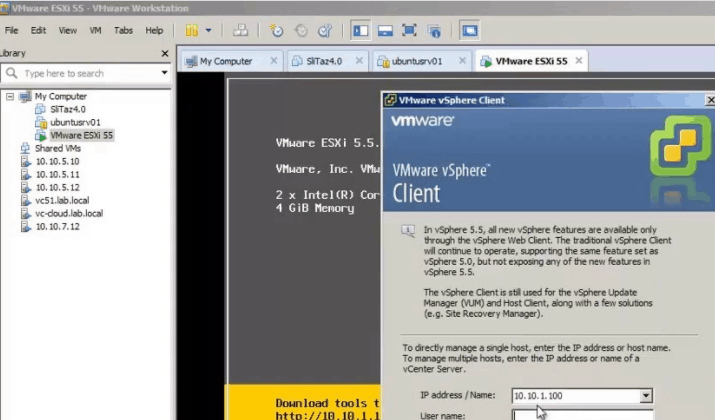Screen dimensions: 715x420
Task: Click the search magnifier icon
Action: click(12, 73)
